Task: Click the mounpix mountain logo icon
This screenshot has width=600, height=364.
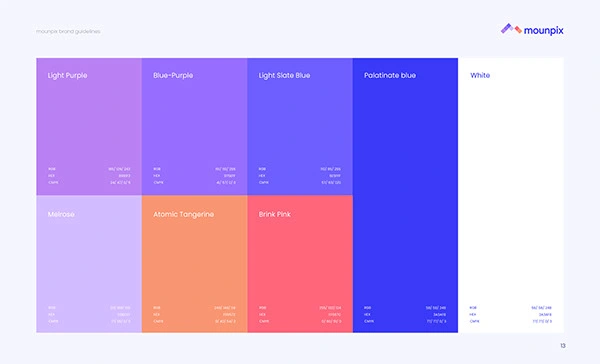Action: (x=511, y=29)
